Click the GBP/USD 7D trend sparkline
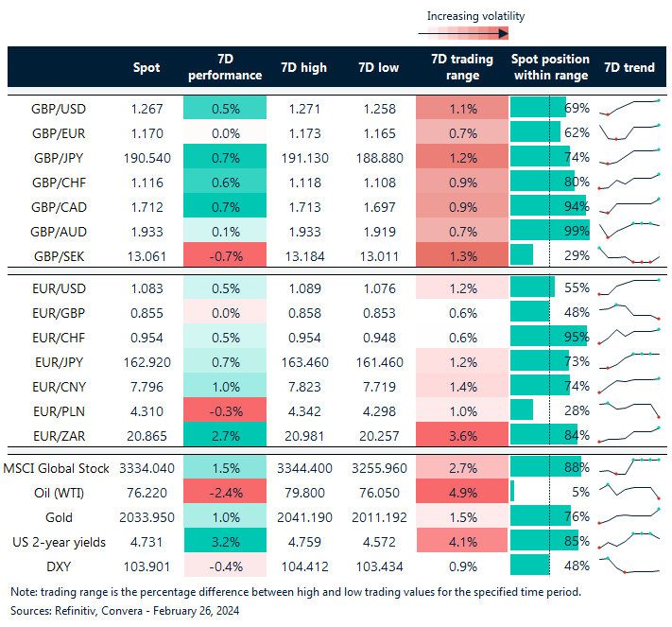The image size is (672, 627). (x=629, y=108)
